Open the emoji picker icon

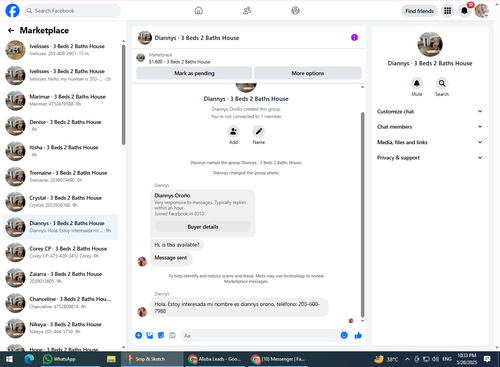[x=344, y=335]
